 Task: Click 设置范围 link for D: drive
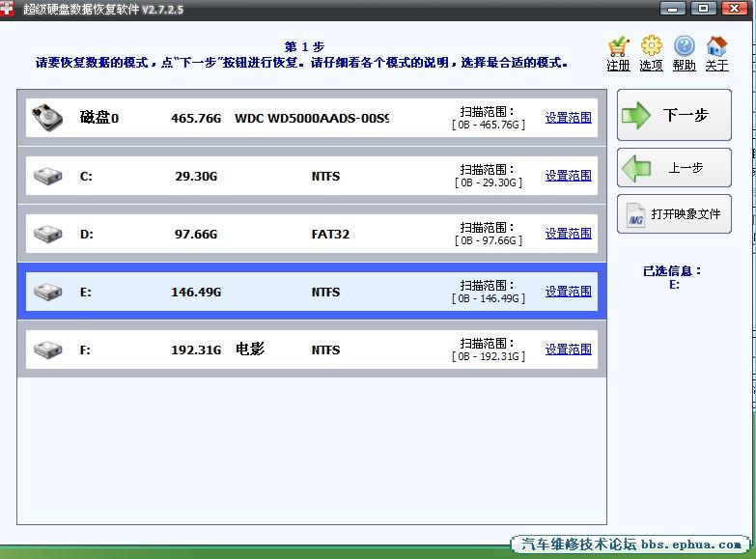(569, 233)
